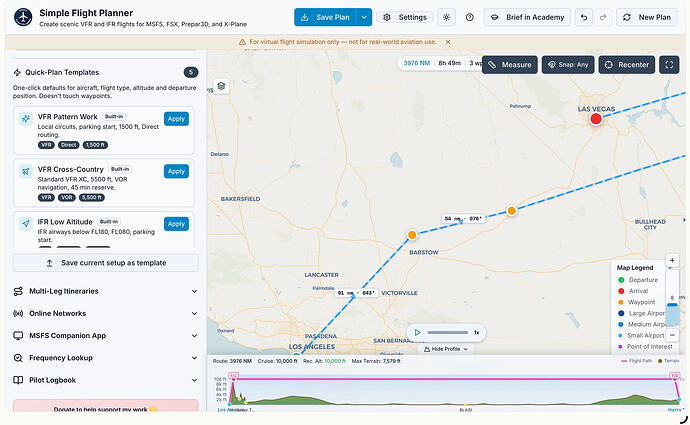Toggle Snap: Any mode
The width and height of the screenshot is (690, 425).
[568, 65]
